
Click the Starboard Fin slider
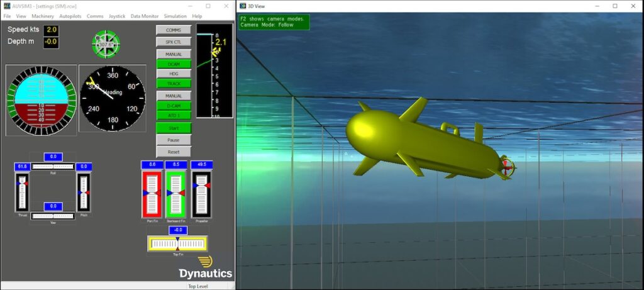(176, 193)
